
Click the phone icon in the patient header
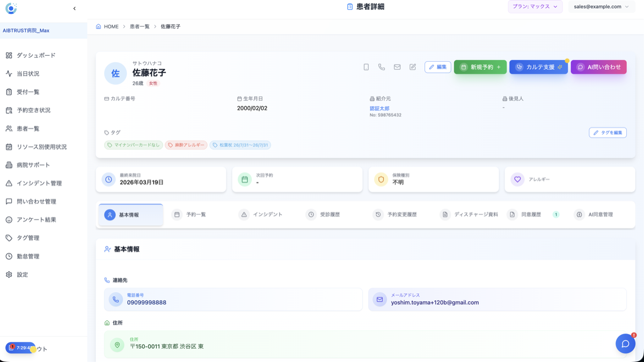382,67
